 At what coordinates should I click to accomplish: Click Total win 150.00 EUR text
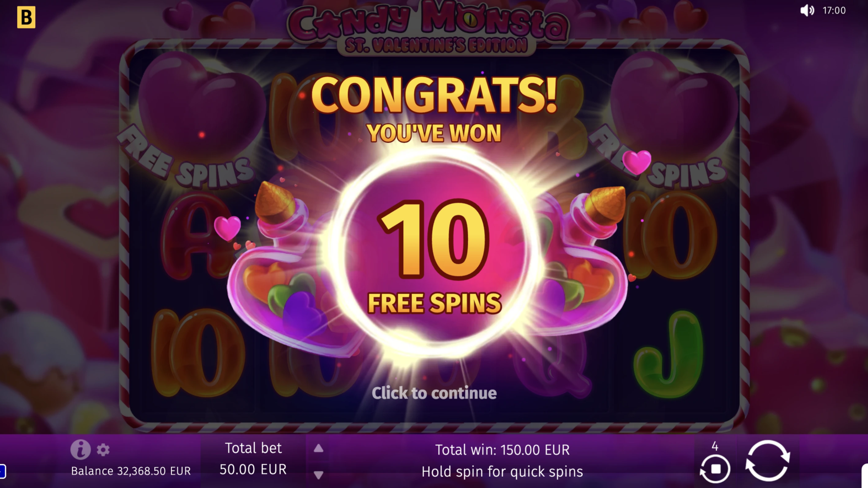coord(502,450)
